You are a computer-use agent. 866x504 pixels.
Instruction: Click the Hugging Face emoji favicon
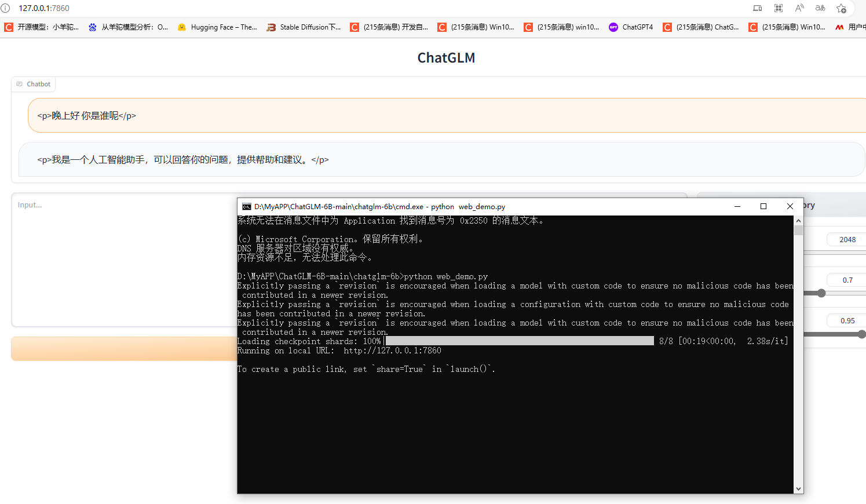click(182, 27)
